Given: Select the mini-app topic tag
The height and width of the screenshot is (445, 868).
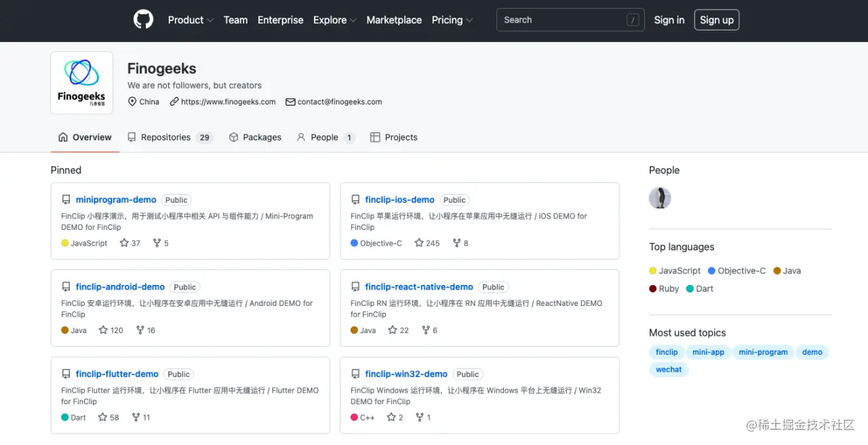Looking at the screenshot, I should [x=708, y=352].
